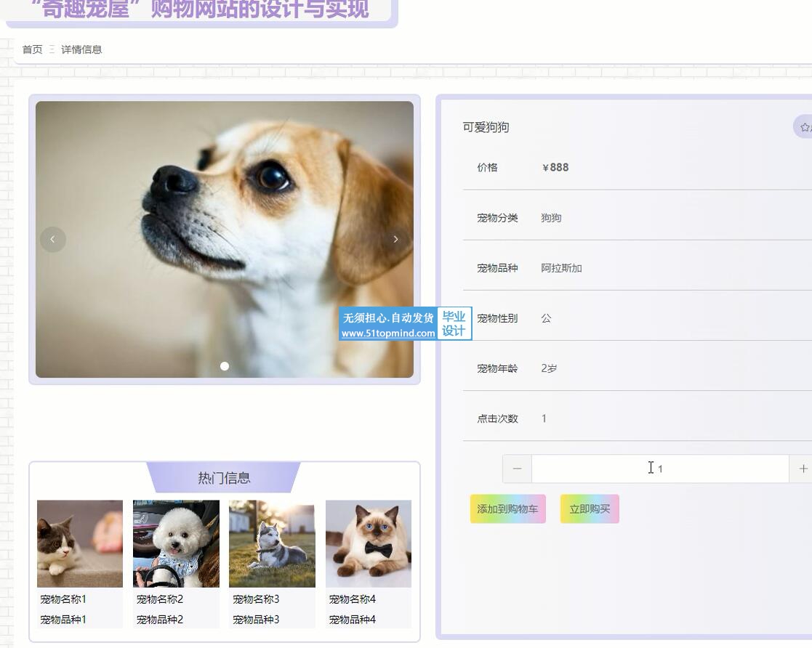Click 立即购买 button

tap(590, 509)
